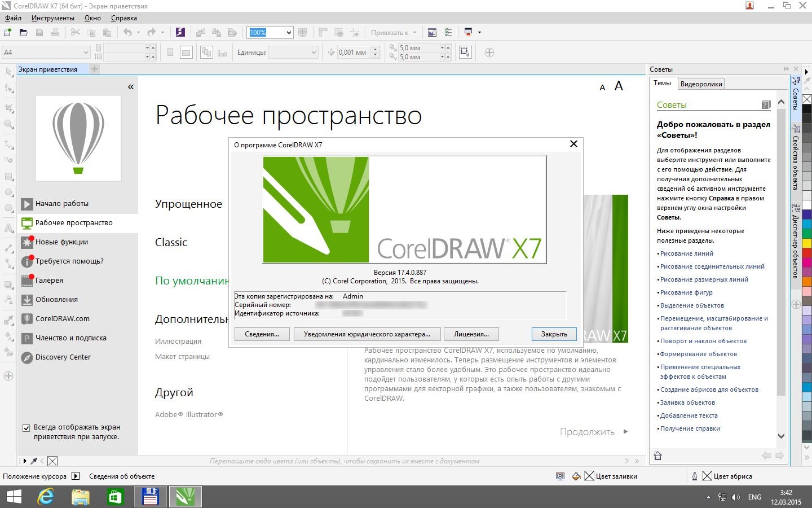Click the red color swatch in palette
Viewport: 812px width, 508px height.
[x=807, y=252]
